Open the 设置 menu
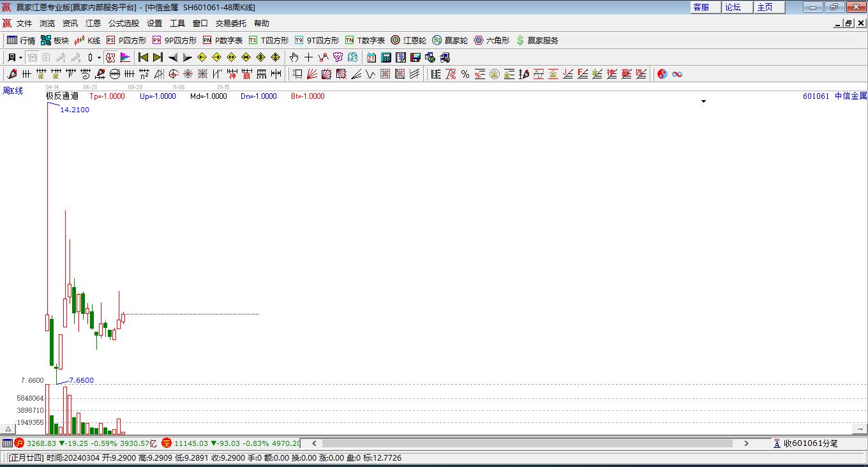This screenshot has width=868, height=467. click(154, 23)
